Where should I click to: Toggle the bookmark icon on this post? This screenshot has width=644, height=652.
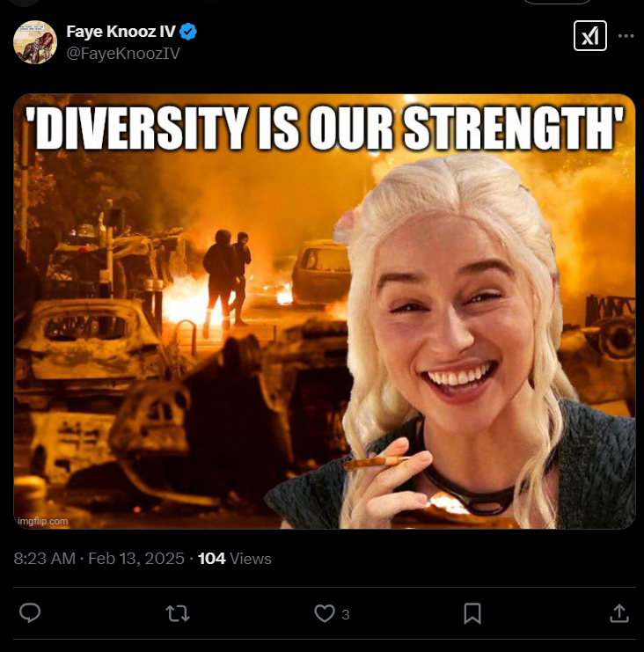[x=472, y=613]
